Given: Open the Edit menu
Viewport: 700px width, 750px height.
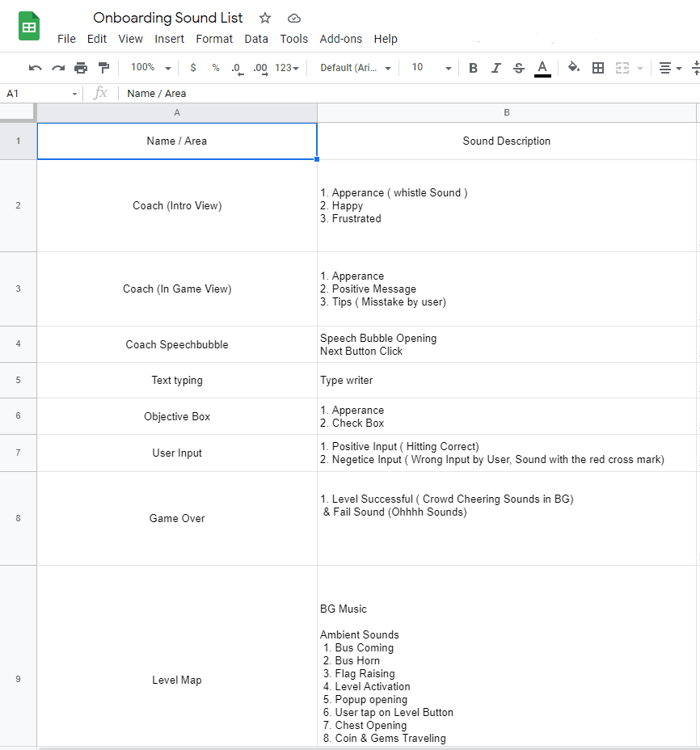Looking at the screenshot, I should click(x=97, y=39).
